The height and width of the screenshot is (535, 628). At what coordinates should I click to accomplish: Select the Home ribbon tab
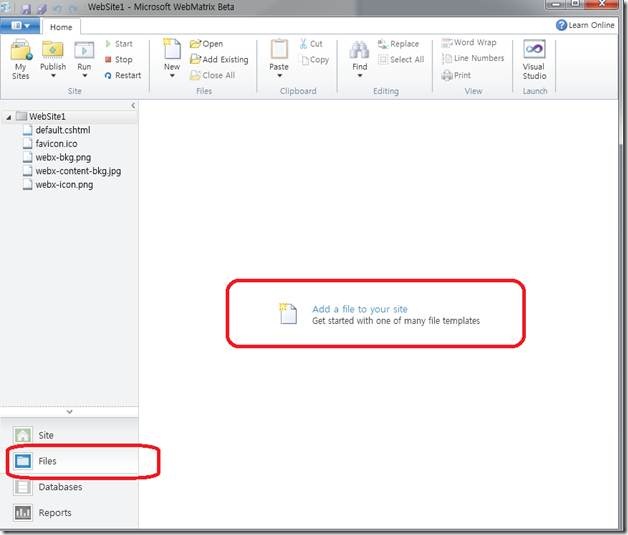pos(61,27)
